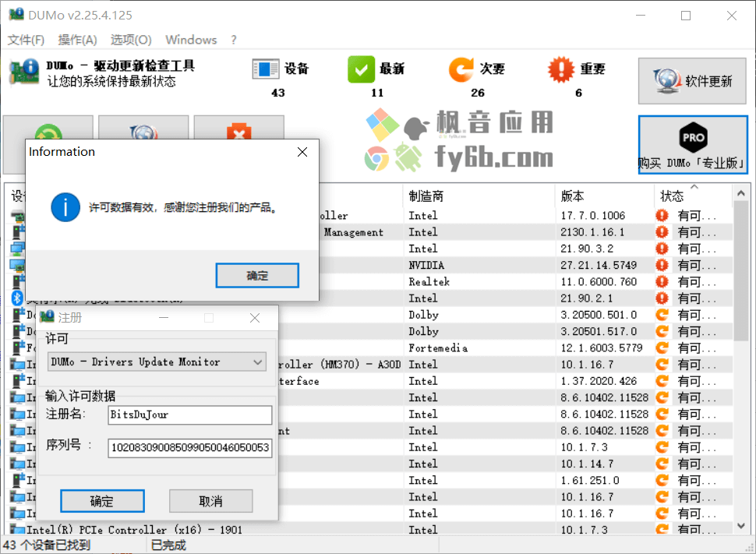
Task: Click the orange status icon on the Fortemedia row
Action: tap(662, 348)
